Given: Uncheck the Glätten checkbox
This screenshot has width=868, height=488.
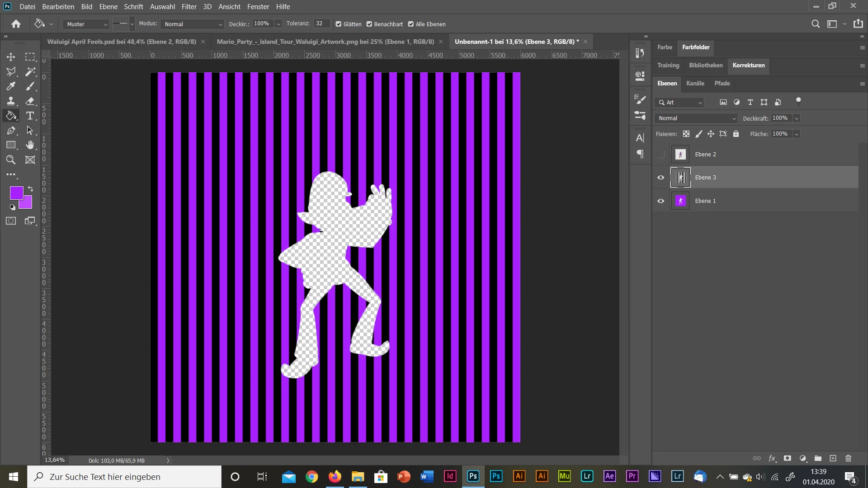Looking at the screenshot, I should 339,24.
